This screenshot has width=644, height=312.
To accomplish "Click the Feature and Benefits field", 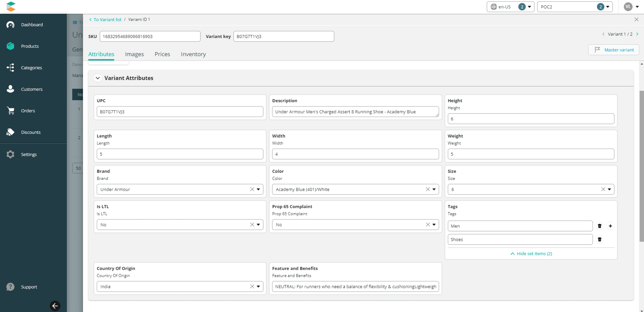I will coord(355,287).
